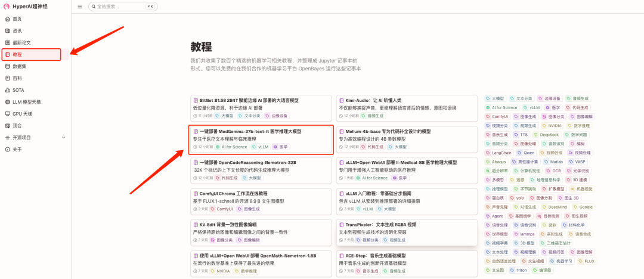644x279 pixels.
Task: Select the lammps tag
Action: [524, 234]
